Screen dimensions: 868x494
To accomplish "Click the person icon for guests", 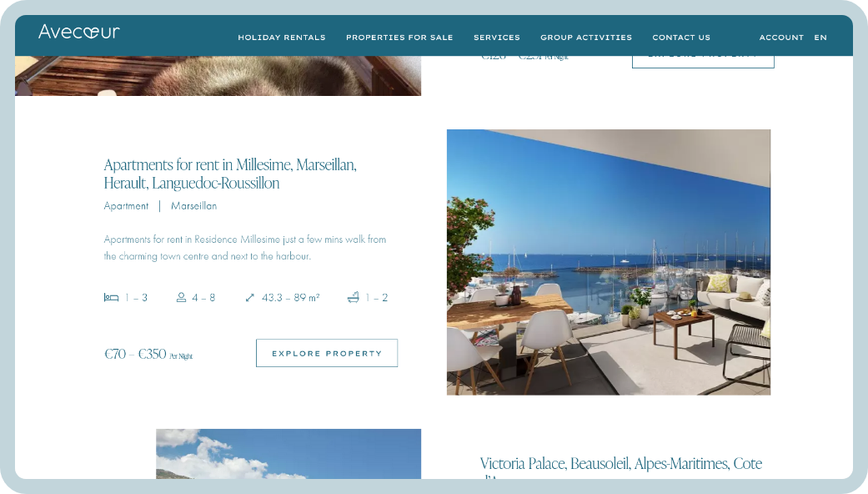I will 181,297.
